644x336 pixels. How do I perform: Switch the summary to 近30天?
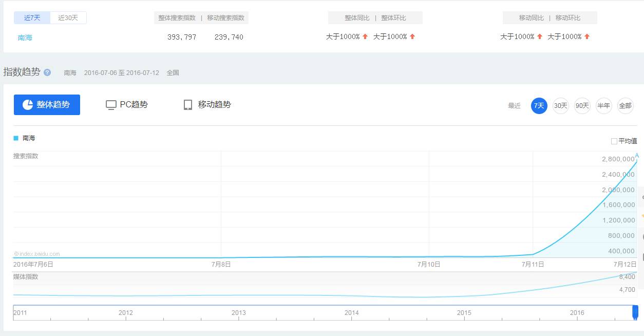[68, 18]
